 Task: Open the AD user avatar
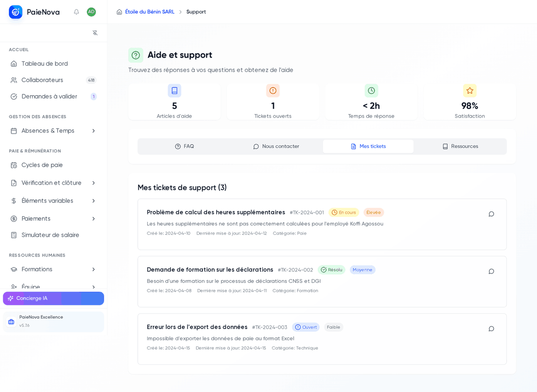click(91, 12)
